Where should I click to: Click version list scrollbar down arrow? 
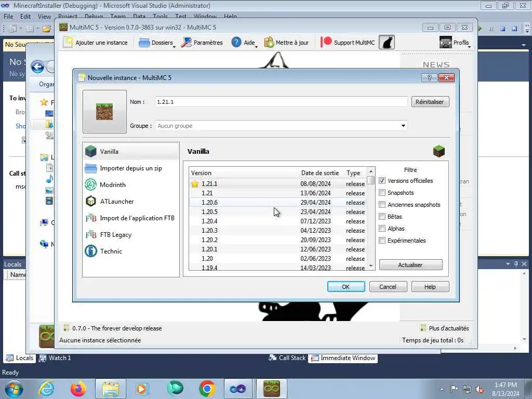(371, 265)
